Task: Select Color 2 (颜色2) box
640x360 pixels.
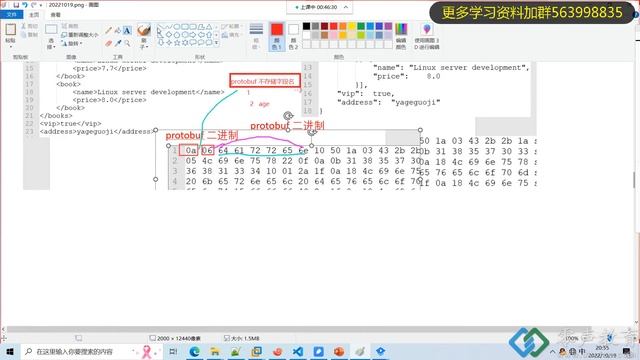Action: (x=293, y=36)
